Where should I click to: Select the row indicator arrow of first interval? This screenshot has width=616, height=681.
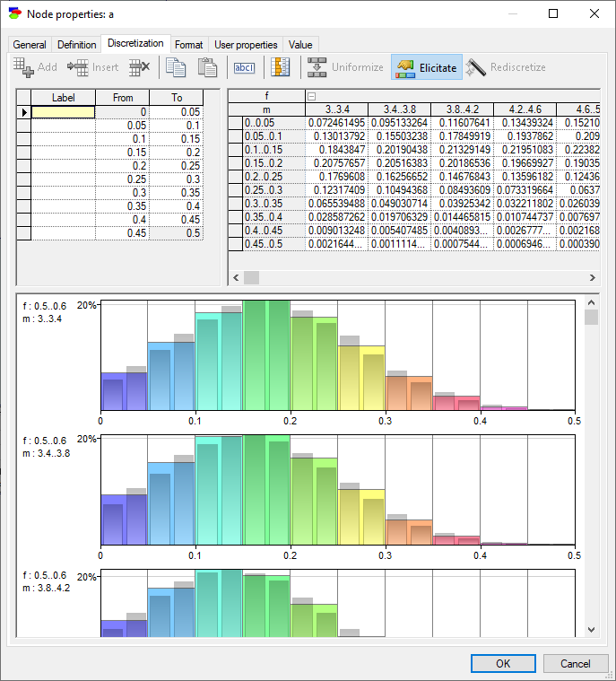pos(24,112)
